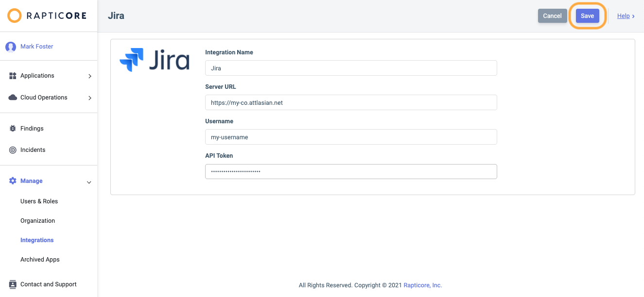644x297 pixels.
Task: Save the Jira integration settings
Action: click(x=587, y=16)
